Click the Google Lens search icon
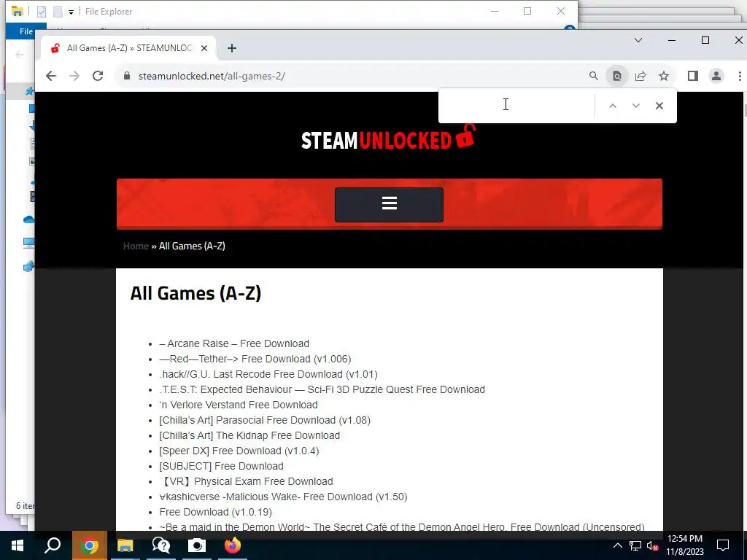 pyautogui.click(x=617, y=76)
